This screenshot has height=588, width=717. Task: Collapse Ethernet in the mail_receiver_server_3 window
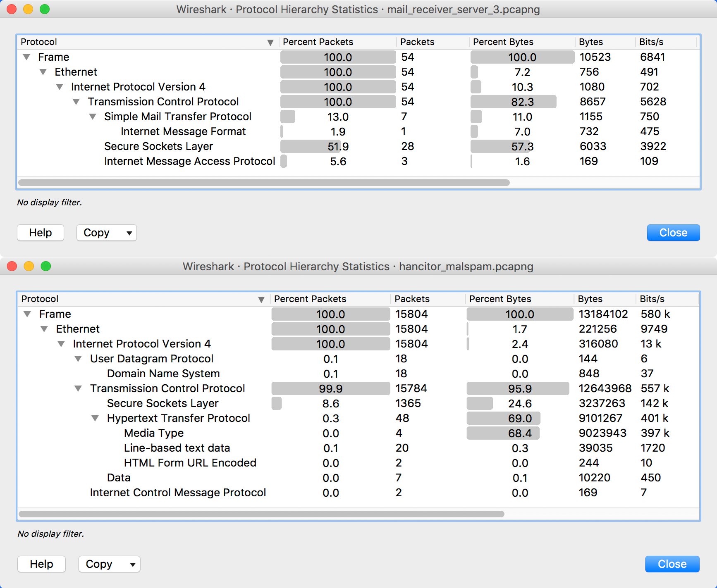(43, 72)
